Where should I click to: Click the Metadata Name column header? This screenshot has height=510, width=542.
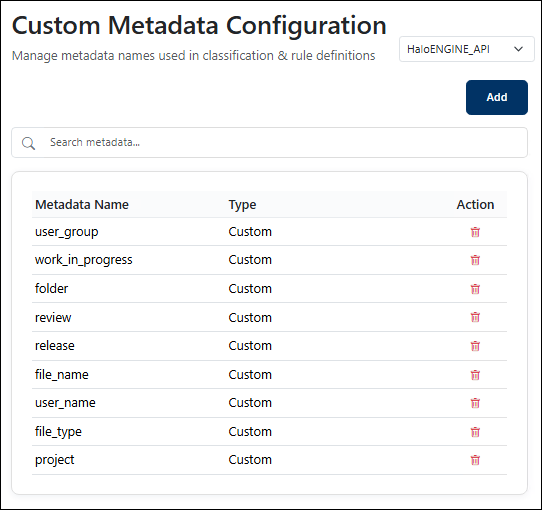pyautogui.click(x=82, y=205)
